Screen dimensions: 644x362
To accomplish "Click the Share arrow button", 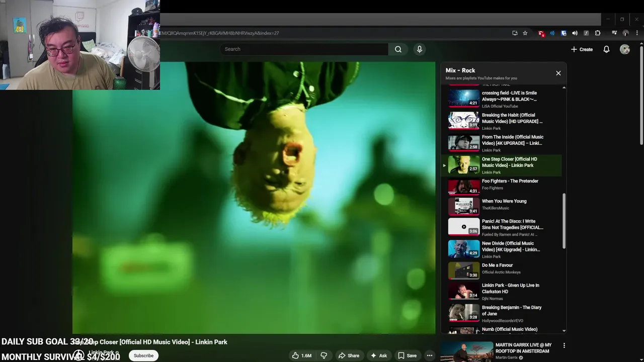I will click(x=349, y=355).
